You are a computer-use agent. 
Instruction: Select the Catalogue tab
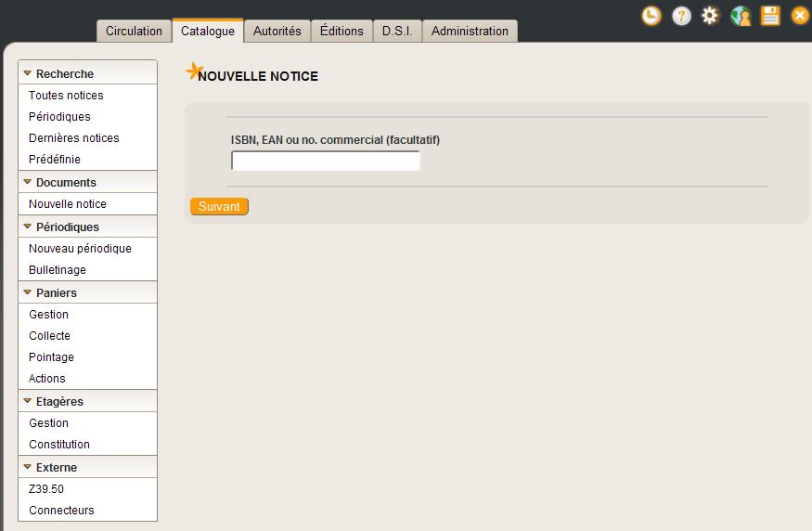click(208, 31)
